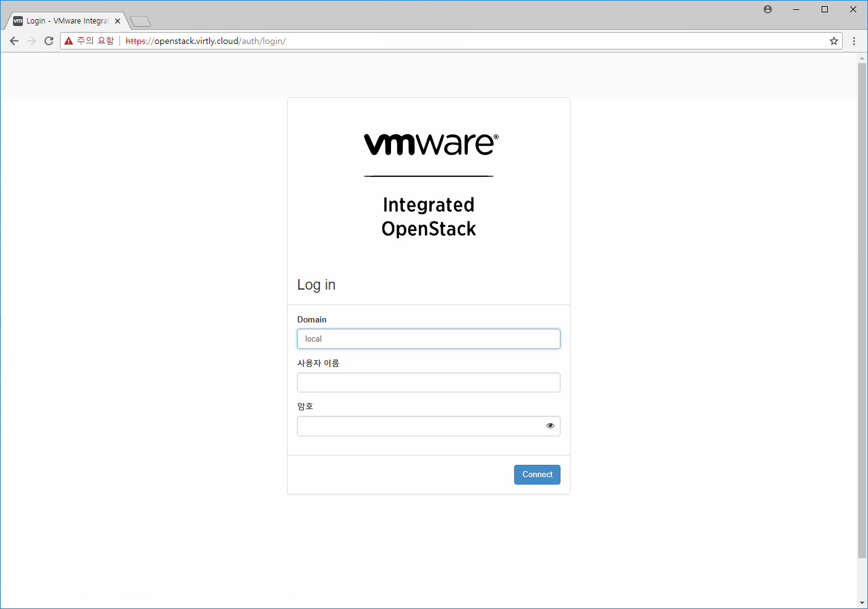This screenshot has height=609, width=868.
Task: Bookmark this page with the star icon
Action: pos(834,41)
